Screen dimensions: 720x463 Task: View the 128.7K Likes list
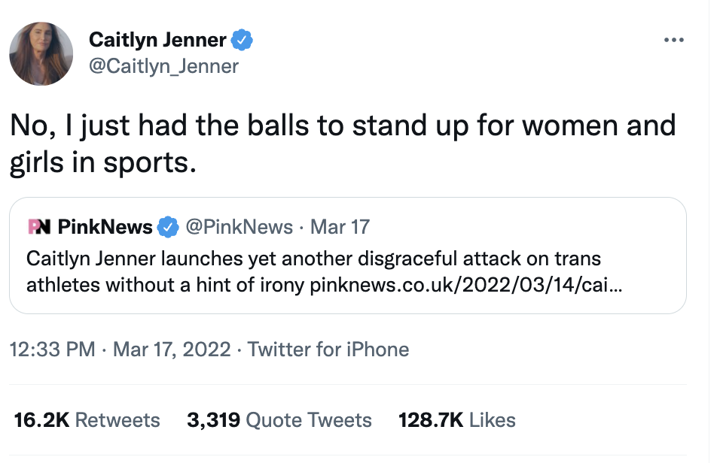click(457, 420)
